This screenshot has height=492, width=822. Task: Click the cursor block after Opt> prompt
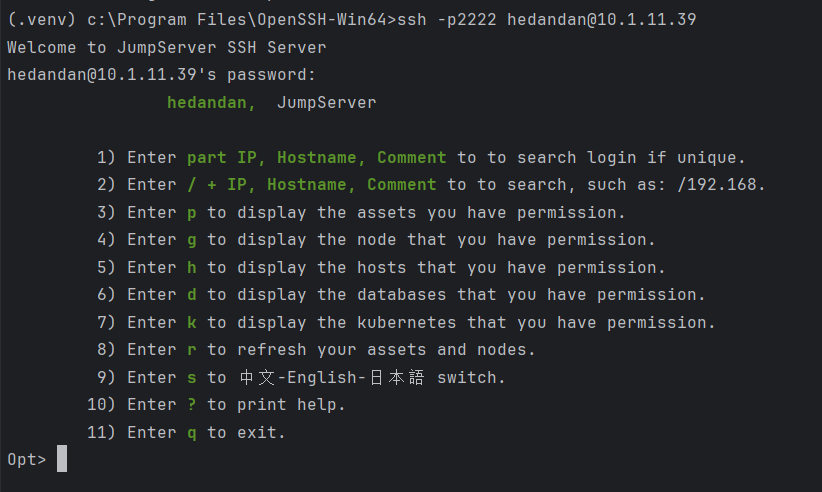62,458
